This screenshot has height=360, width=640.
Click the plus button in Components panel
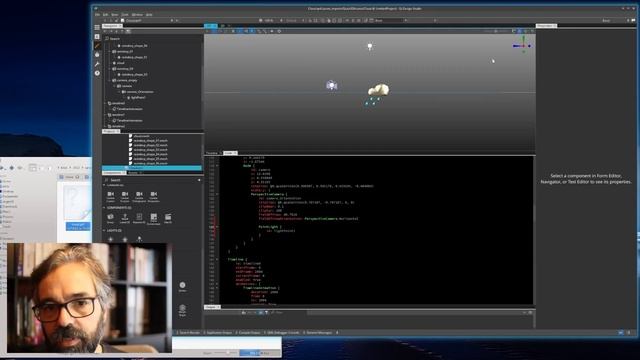click(199, 180)
